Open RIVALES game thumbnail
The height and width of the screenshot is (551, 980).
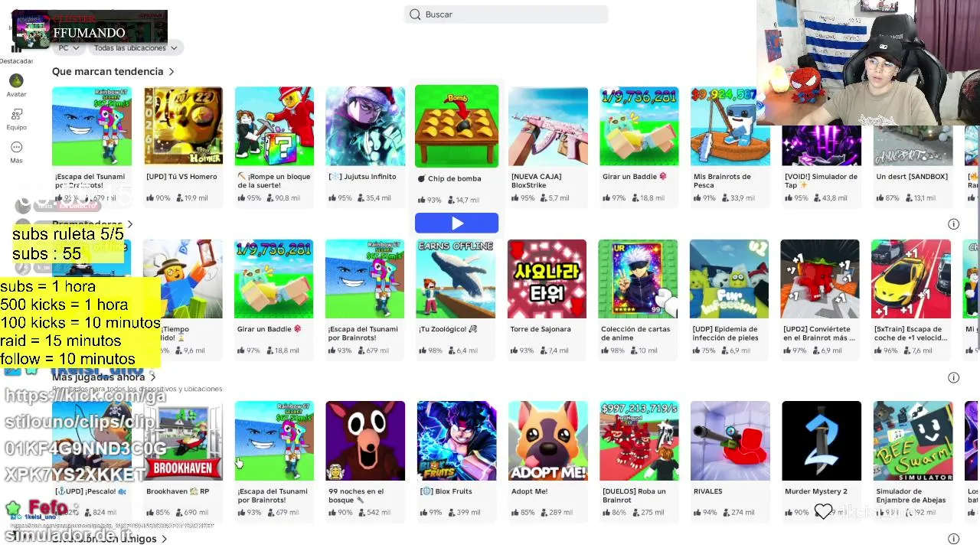pyautogui.click(x=730, y=441)
